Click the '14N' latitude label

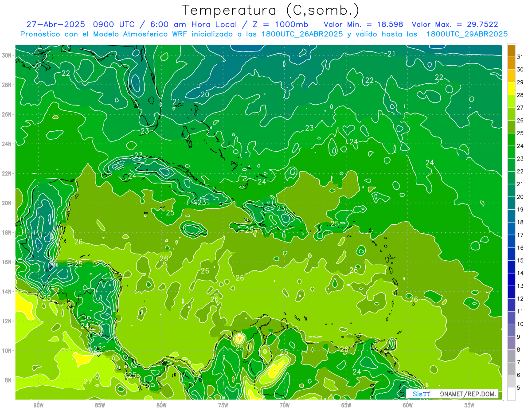[x=8, y=292]
